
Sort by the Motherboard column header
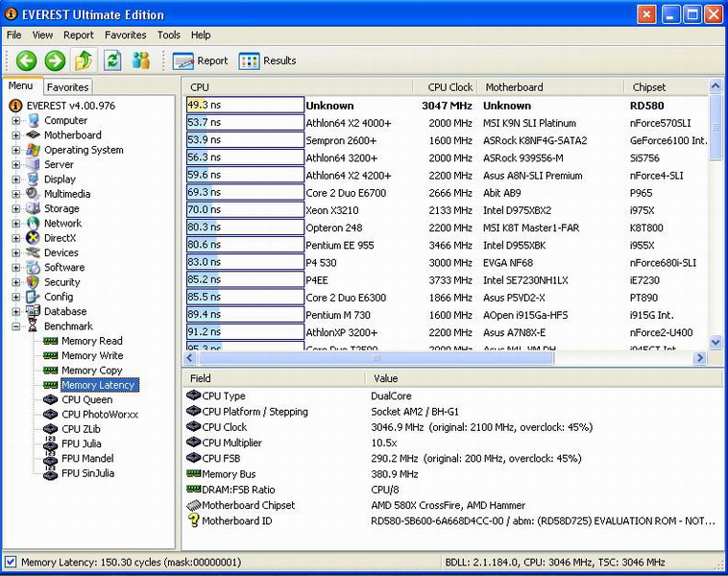[x=550, y=87]
